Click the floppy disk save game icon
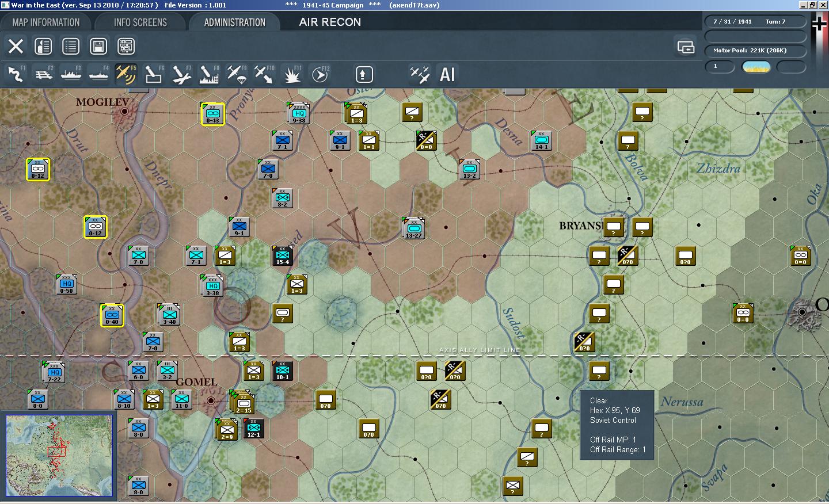Screen dimensions: 829x504 point(98,46)
